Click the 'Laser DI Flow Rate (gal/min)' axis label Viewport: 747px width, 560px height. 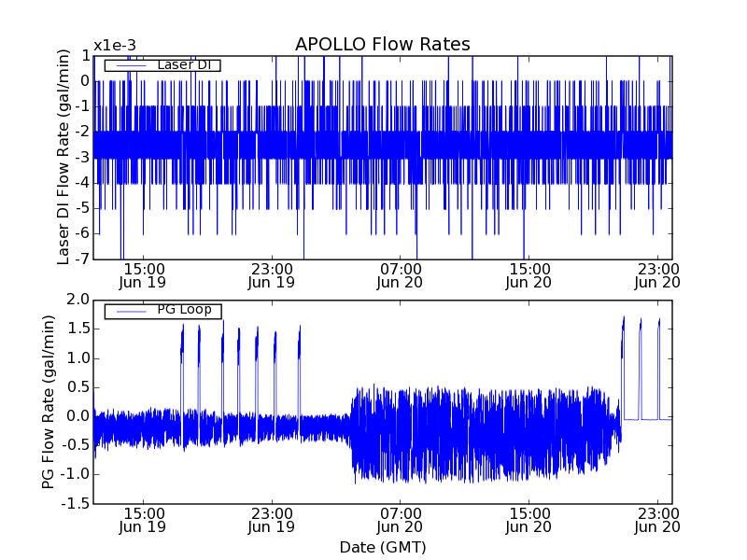coord(63,157)
